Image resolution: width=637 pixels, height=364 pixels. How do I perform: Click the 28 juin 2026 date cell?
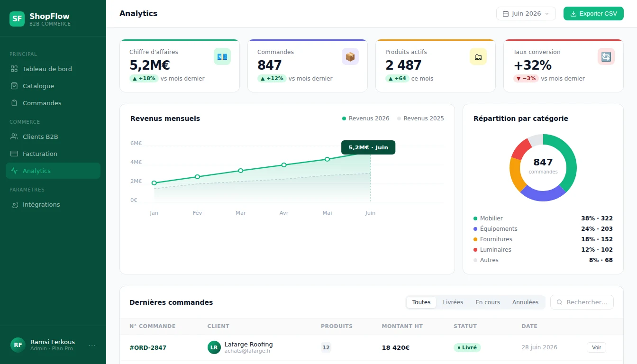[539, 347]
